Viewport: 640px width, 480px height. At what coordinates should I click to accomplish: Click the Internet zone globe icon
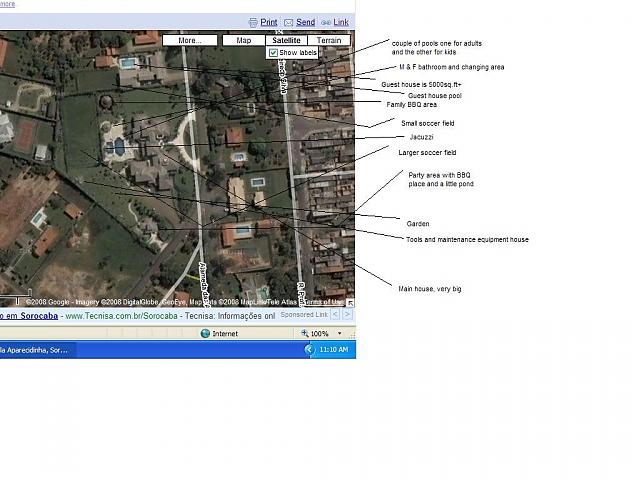click(205, 334)
